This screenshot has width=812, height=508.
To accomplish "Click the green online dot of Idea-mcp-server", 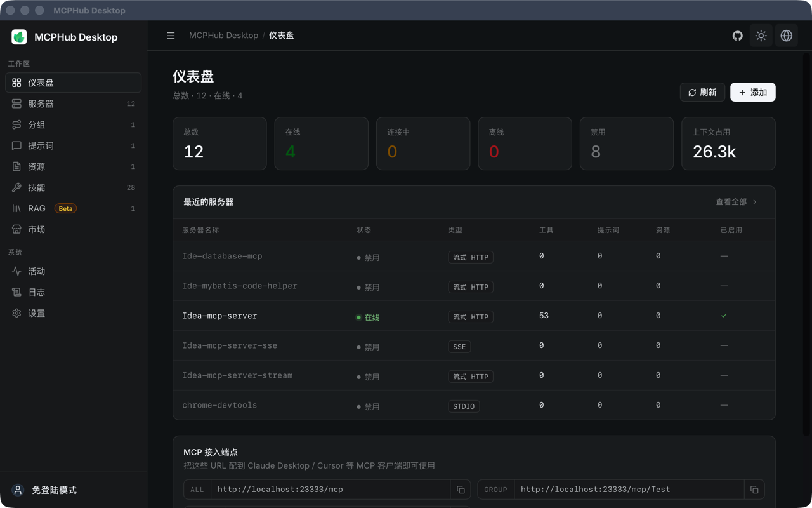I will [358, 317].
